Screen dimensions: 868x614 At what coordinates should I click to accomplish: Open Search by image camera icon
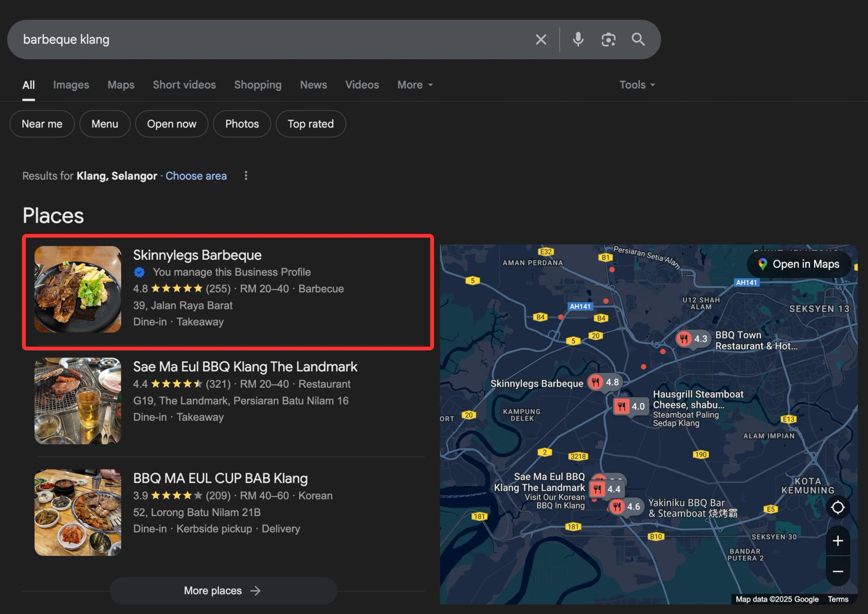click(608, 39)
